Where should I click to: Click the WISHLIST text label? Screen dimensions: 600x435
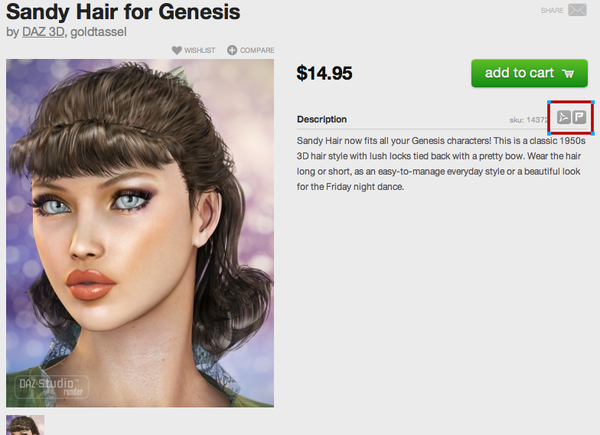199,51
